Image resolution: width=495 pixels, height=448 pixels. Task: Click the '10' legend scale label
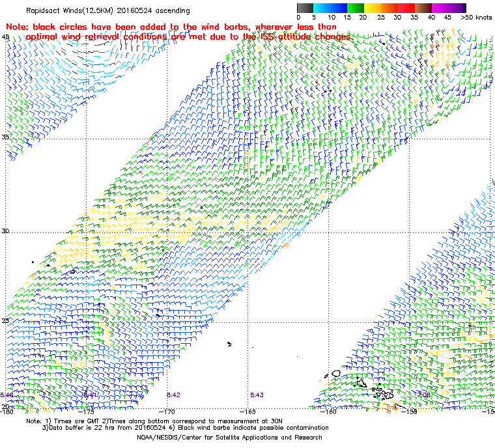[332, 18]
